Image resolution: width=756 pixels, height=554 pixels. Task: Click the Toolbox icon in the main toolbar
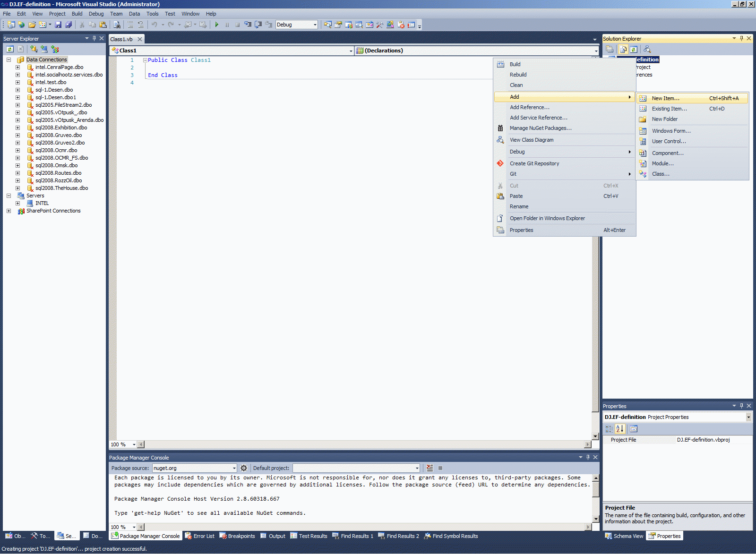380,25
